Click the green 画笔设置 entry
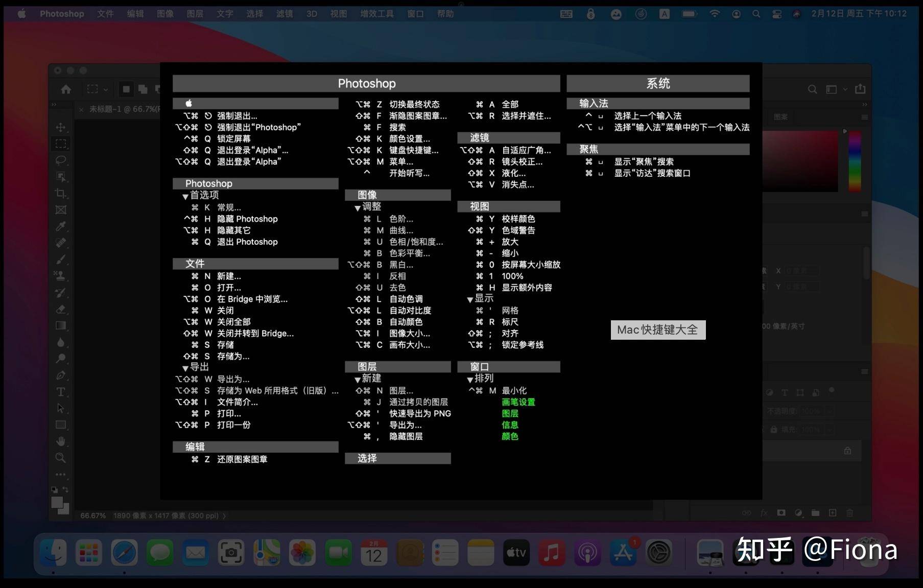Viewport: 923px width, 588px height. tap(518, 402)
